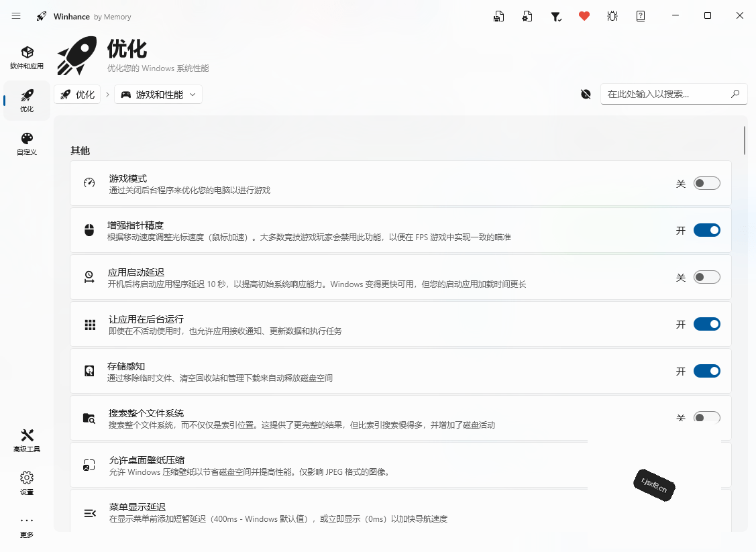
Task: Click the 优化 breadcrumb button
Action: [x=78, y=95]
